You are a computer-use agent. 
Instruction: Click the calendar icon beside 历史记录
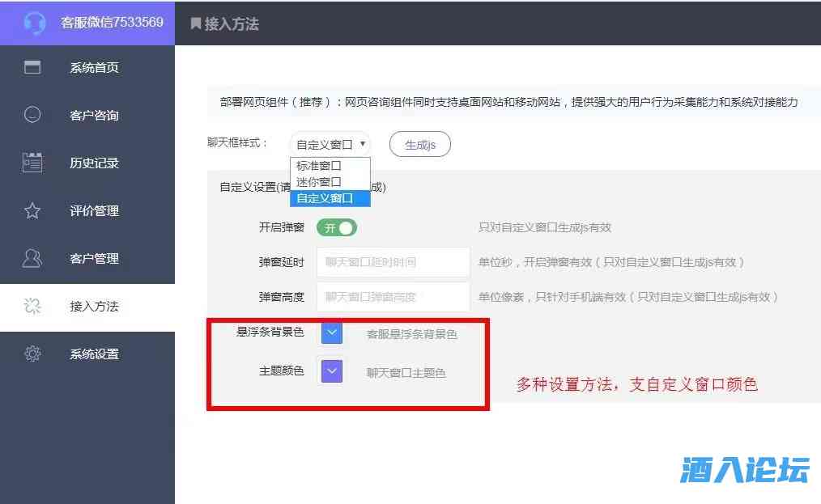tap(31, 163)
